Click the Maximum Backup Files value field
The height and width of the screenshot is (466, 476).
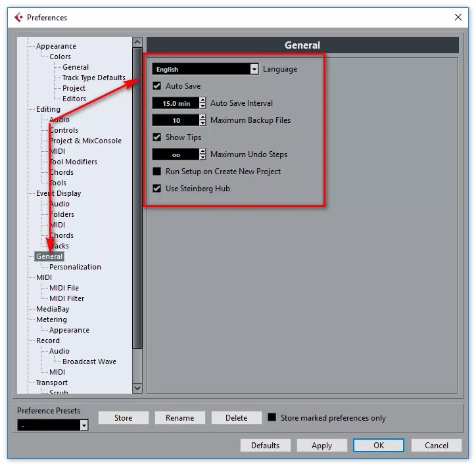[x=176, y=120]
